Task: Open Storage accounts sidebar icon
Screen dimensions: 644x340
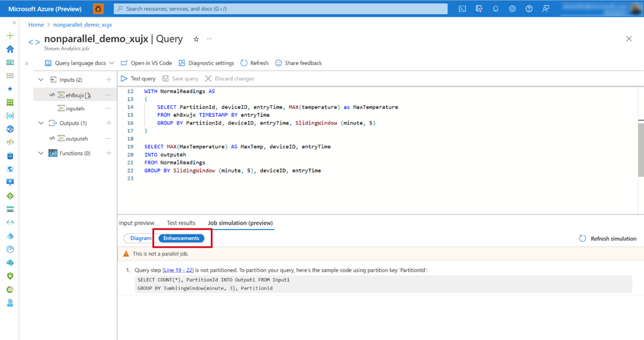Action: click(x=10, y=209)
